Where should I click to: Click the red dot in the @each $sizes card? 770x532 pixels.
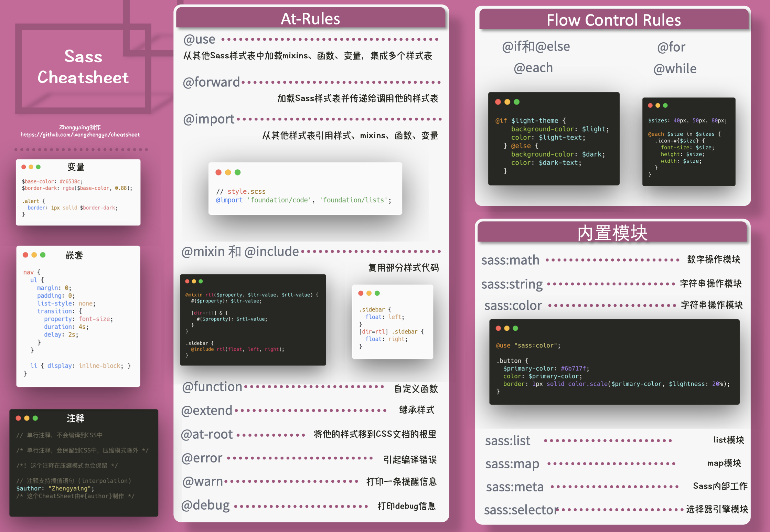pyautogui.click(x=650, y=106)
